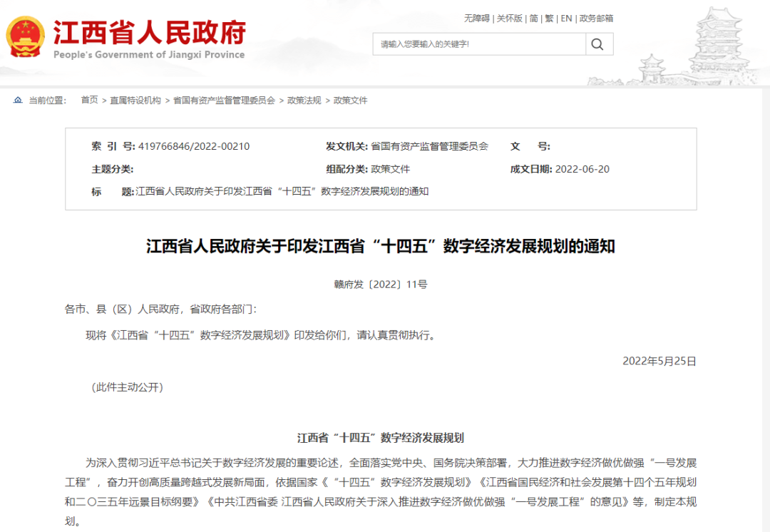The height and width of the screenshot is (532, 770).
Task: Select 繁 traditional Chinese option
Action: [549, 18]
